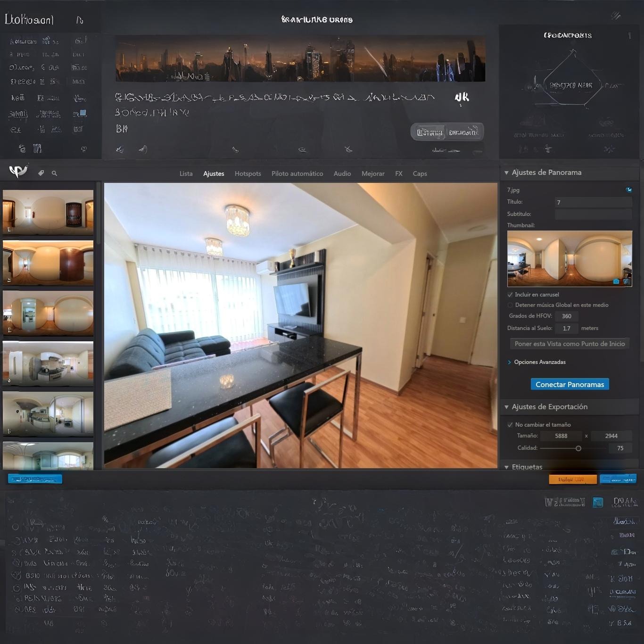The width and height of the screenshot is (644, 644).
Task: Open the Piloto automático tab
Action: pos(297,173)
